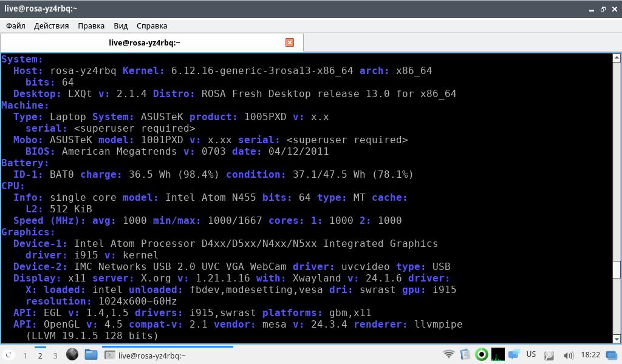Open the Файл menu
The height and width of the screenshot is (364, 622).
click(16, 25)
